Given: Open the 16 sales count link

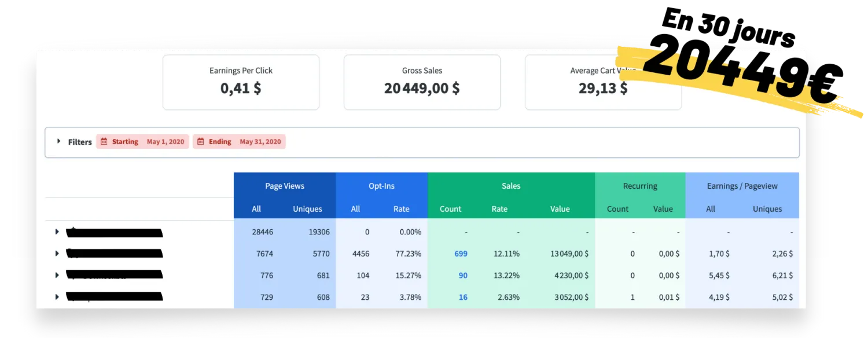Looking at the screenshot, I should click(x=463, y=297).
